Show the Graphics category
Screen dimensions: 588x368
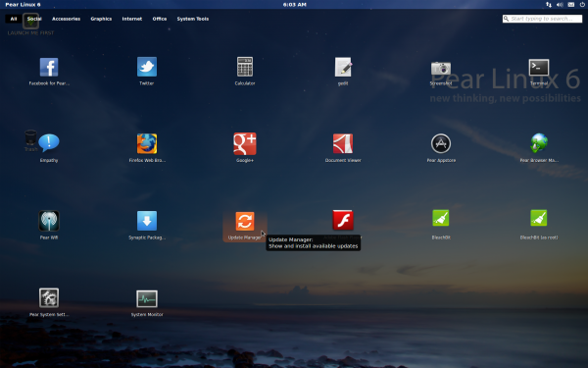[x=101, y=19]
